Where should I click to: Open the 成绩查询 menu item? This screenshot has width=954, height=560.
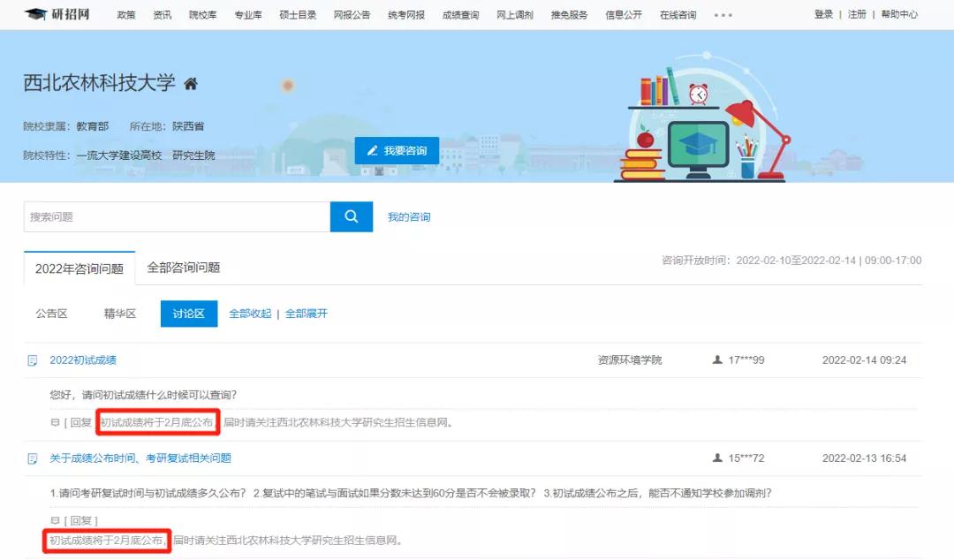click(x=459, y=14)
